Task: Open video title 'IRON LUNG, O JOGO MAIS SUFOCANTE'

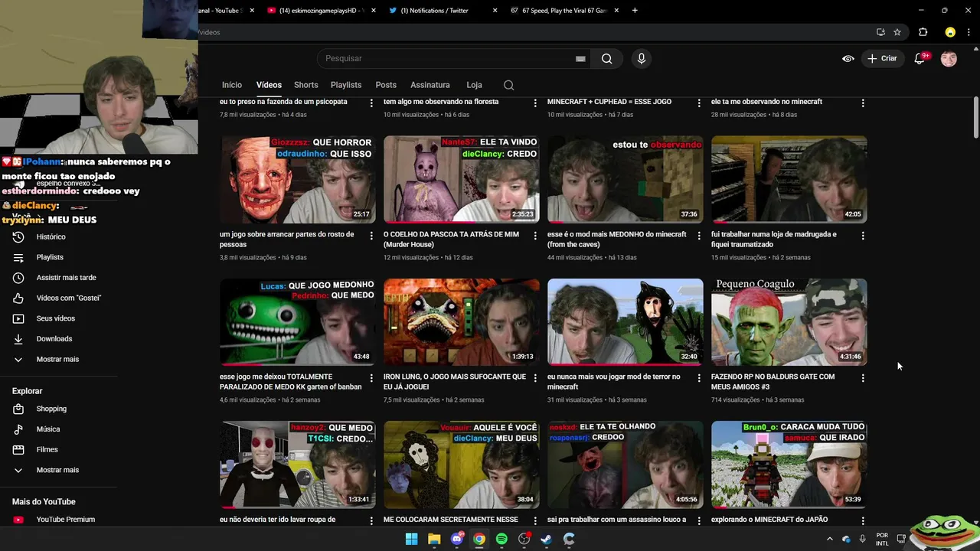Action: [455, 382]
